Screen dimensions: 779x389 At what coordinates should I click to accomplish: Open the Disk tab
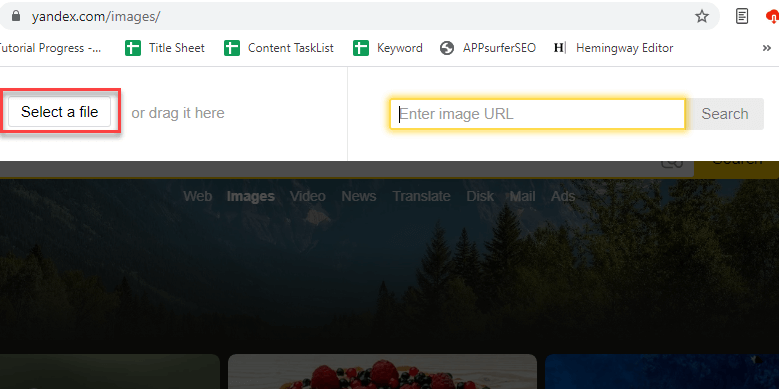coord(480,196)
